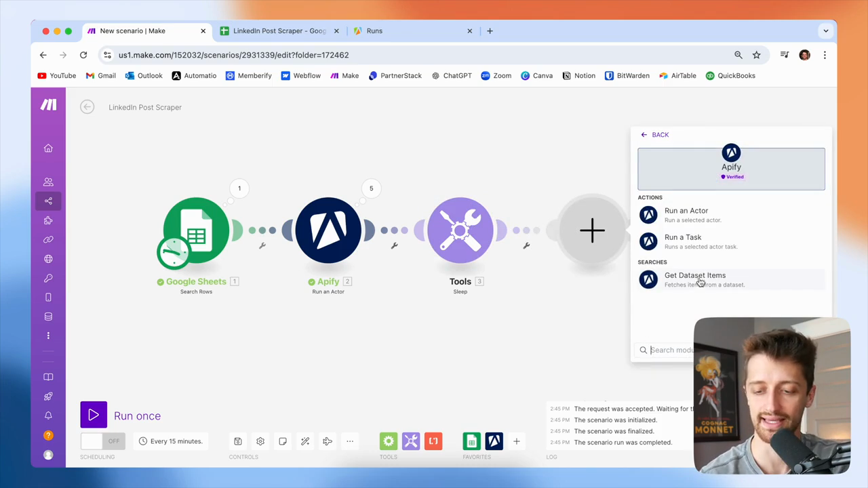868x488 pixels.
Task: Reload the page in Chrome
Action: pyautogui.click(x=83, y=55)
